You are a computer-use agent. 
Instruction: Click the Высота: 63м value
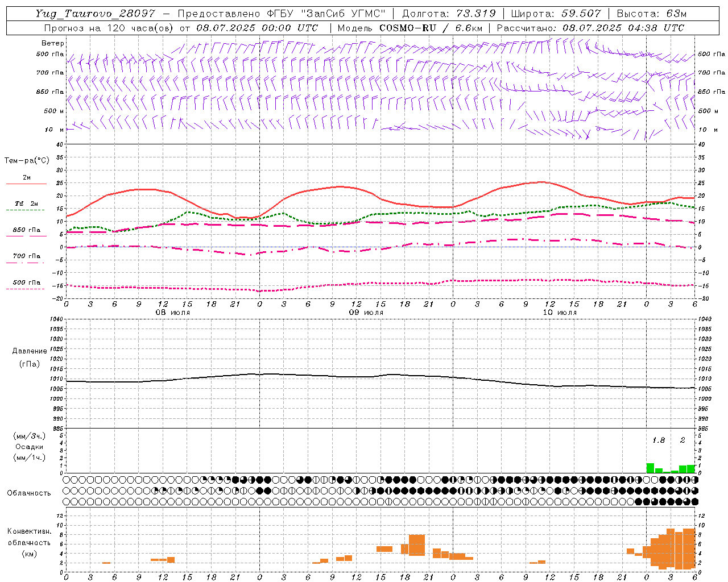click(x=651, y=14)
